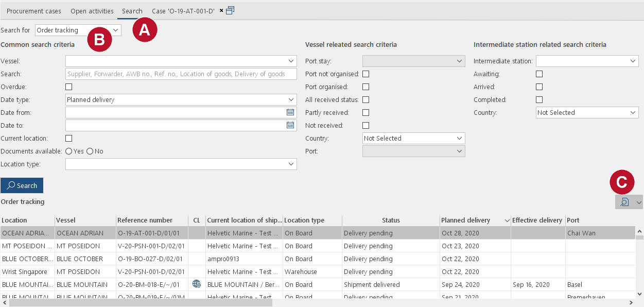Click the Shipment delivered status cell
The image size is (644, 307).
tap(391, 285)
